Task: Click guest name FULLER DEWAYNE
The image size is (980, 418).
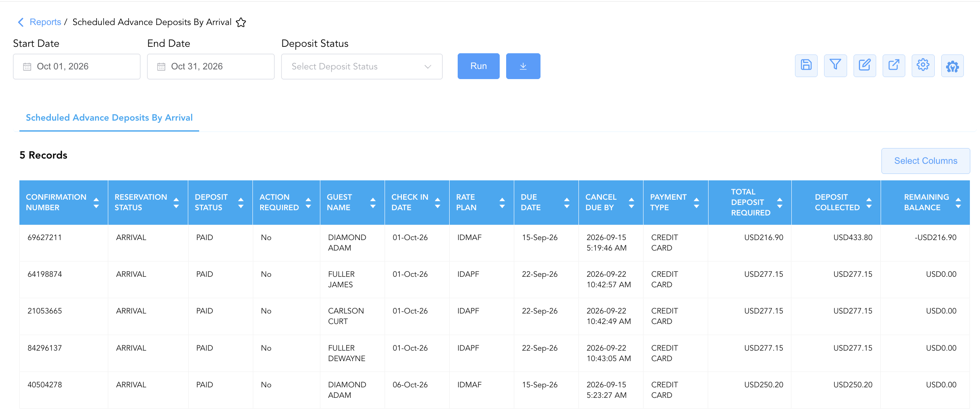Action: (x=347, y=353)
